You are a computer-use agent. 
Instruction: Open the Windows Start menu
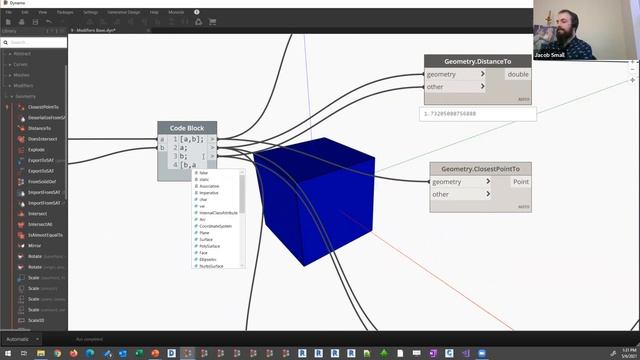tap(8, 353)
